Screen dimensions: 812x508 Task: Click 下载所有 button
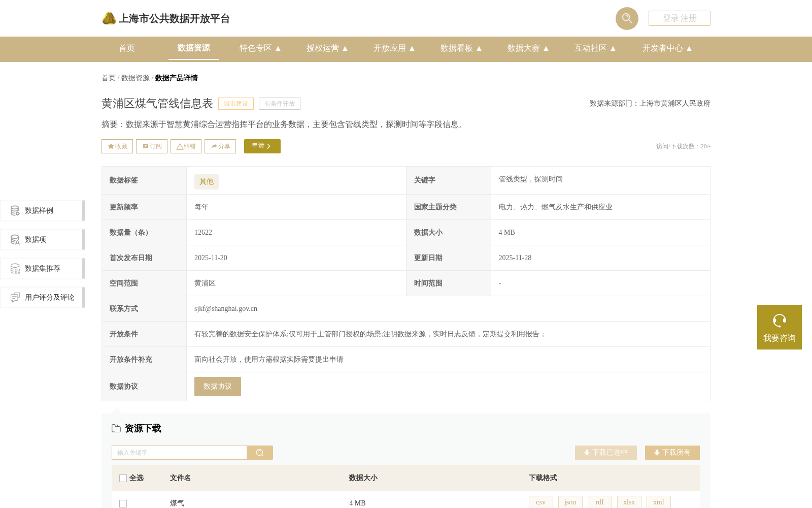click(672, 453)
